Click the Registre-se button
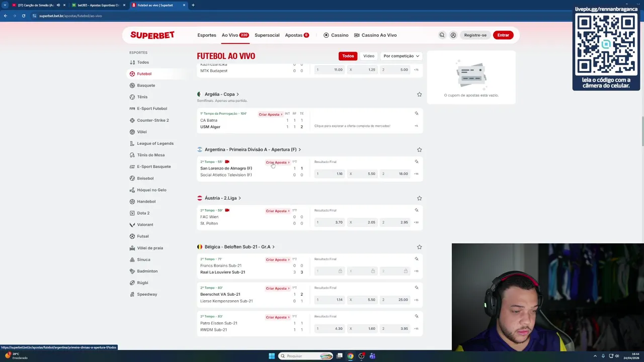This screenshot has height=362, width=644. [x=475, y=35]
